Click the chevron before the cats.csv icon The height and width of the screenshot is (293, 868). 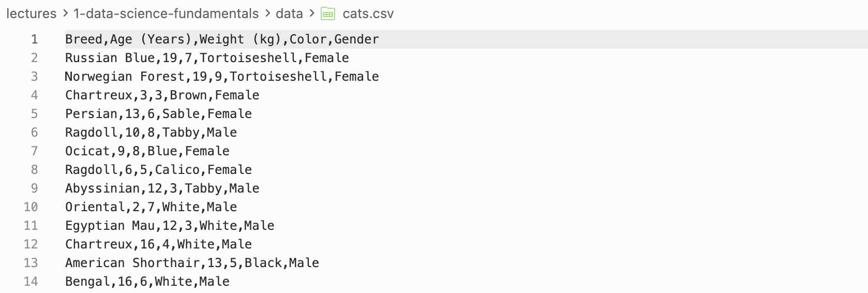312,13
